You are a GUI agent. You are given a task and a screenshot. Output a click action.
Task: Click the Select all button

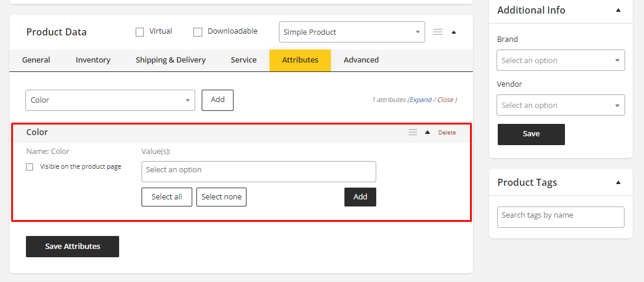coord(166,197)
